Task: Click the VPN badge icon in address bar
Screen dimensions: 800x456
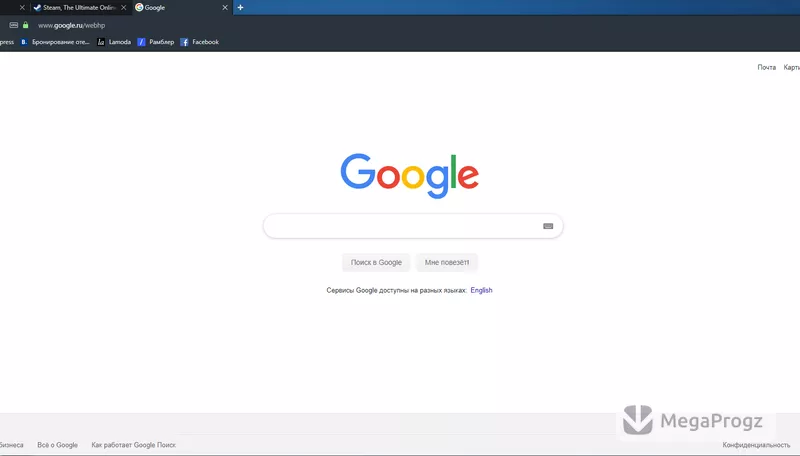Action: pyautogui.click(x=14, y=25)
